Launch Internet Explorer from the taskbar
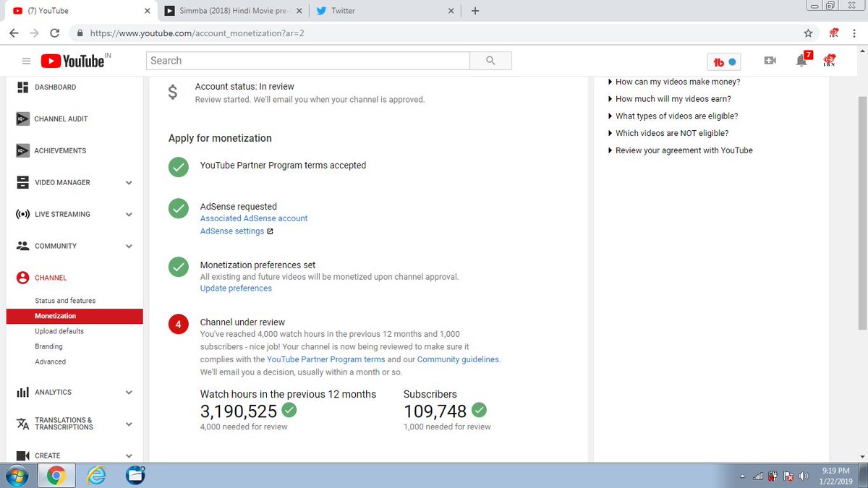Screen dimensions: 868x488 (95, 475)
